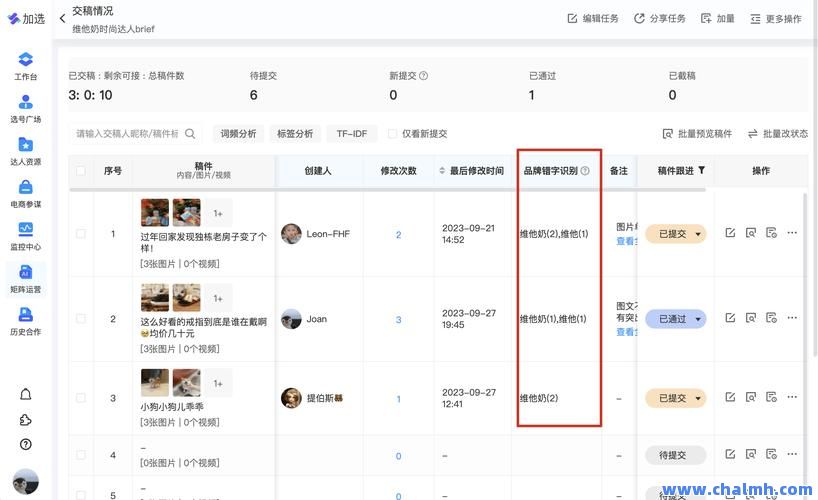Screen dimensions: 818x500
Task: Check the checkbox for row 3
Action: pos(81,398)
